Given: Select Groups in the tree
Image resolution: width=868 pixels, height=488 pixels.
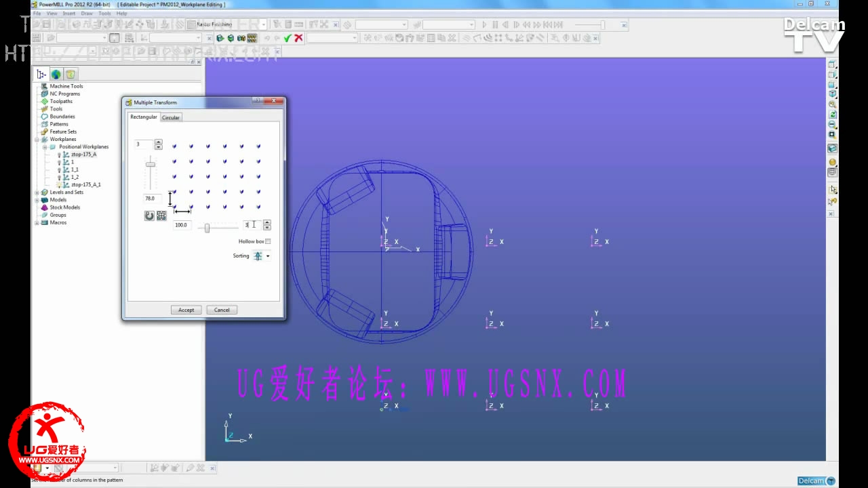Looking at the screenshot, I should (58, 215).
